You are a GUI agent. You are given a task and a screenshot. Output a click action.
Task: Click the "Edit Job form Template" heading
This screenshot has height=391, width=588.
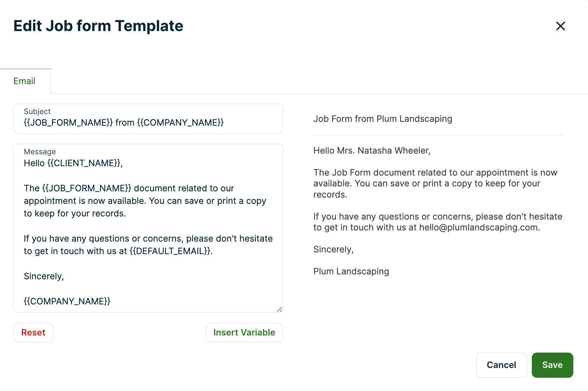(98, 26)
